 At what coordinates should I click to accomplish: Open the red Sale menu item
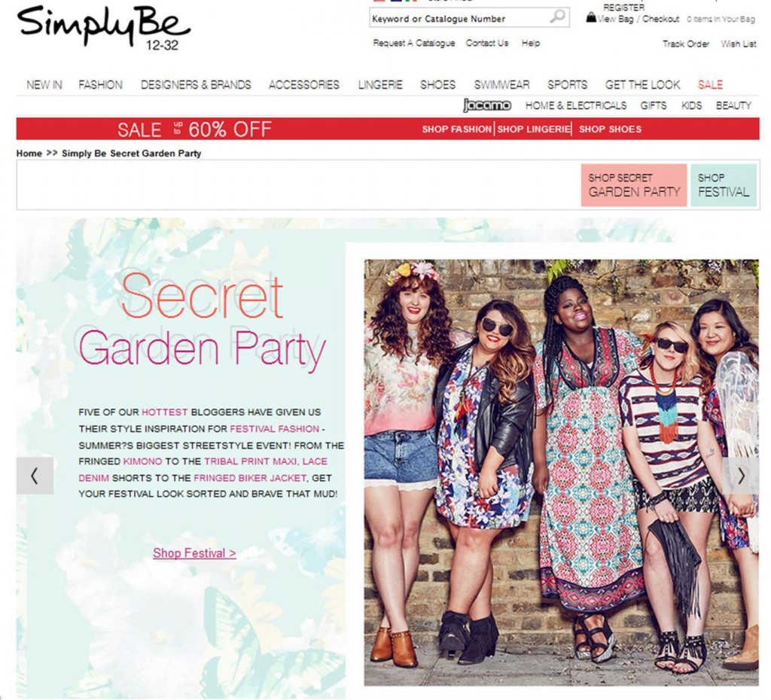[710, 84]
